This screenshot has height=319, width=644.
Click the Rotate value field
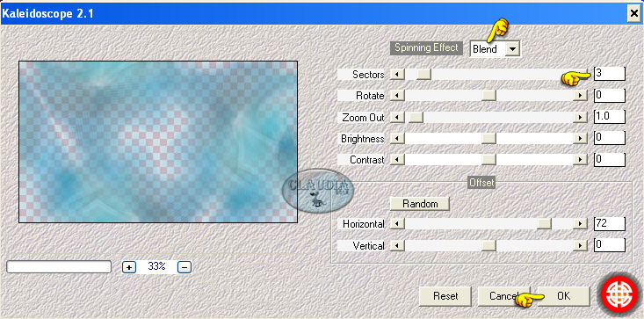point(610,95)
